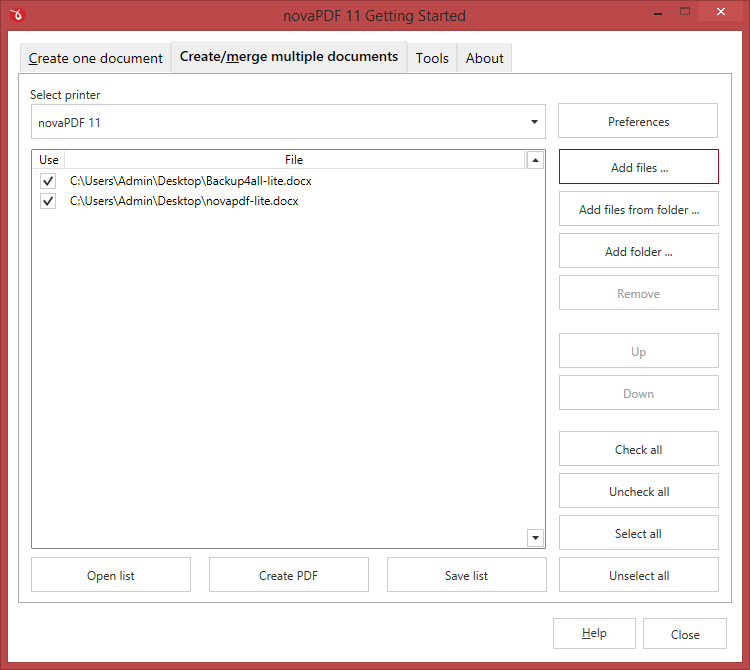Switch to Create one document tab

click(95, 58)
